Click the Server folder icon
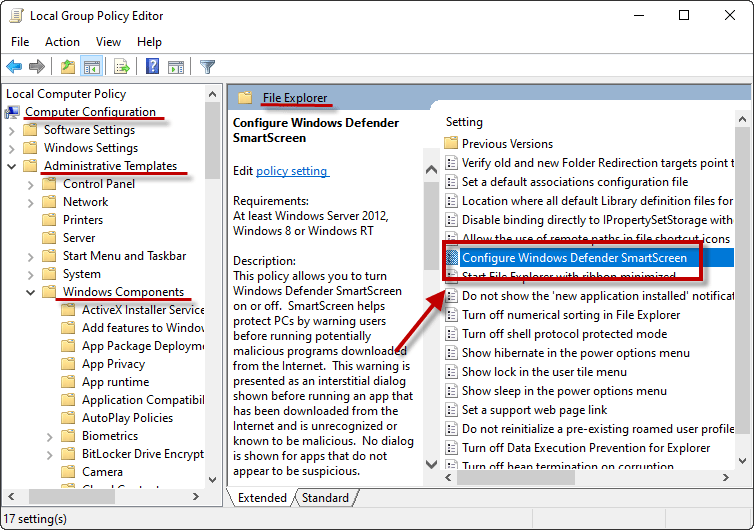Image resolution: width=754 pixels, height=530 pixels. click(x=49, y=238)
